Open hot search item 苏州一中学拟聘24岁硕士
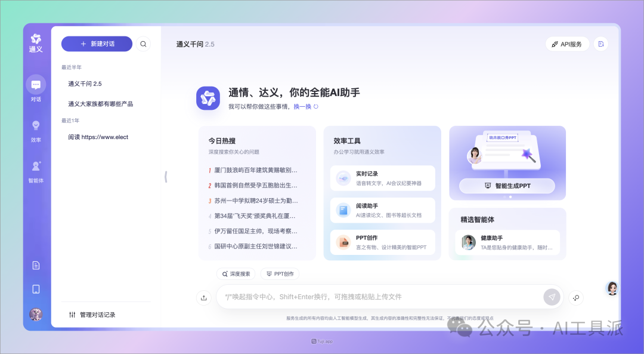The width and height of the screenshot is (644, 354). [253, 201]
